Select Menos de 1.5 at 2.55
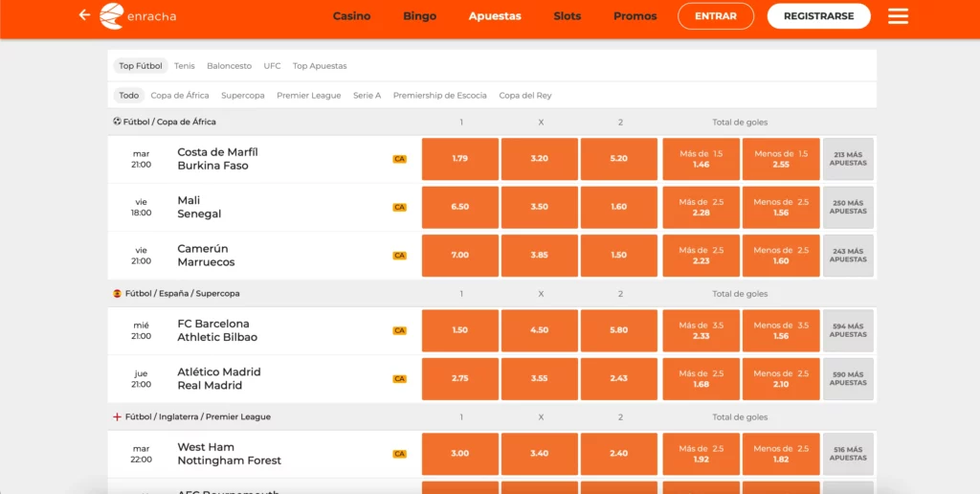This screenshot has height=494, width=980. (x=781, y=159)
